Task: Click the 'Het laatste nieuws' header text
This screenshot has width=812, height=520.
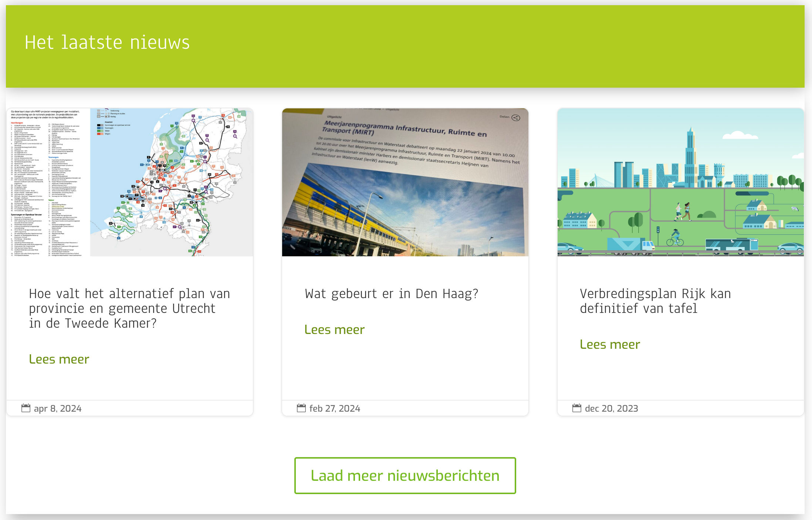Action: pos(107,42)
